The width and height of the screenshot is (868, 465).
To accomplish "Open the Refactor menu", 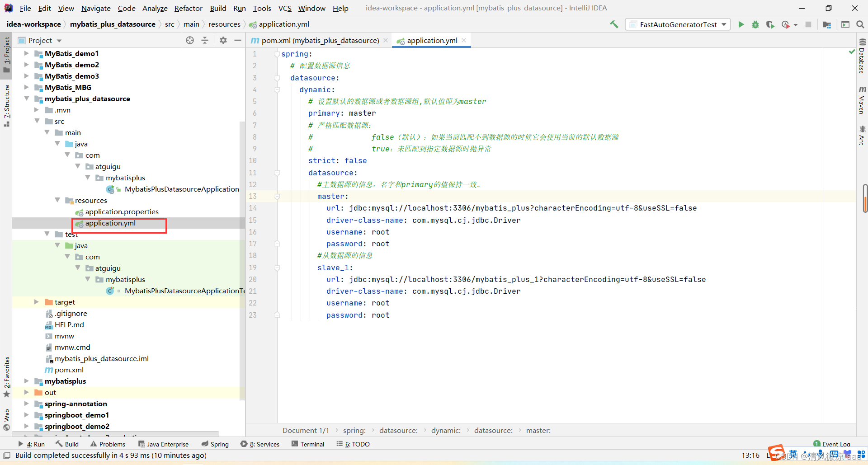I will pos(188,8).
